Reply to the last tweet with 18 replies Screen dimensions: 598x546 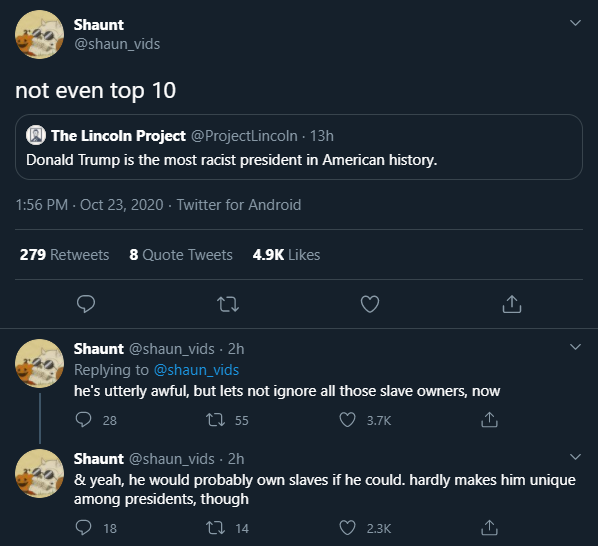(84, 528)
